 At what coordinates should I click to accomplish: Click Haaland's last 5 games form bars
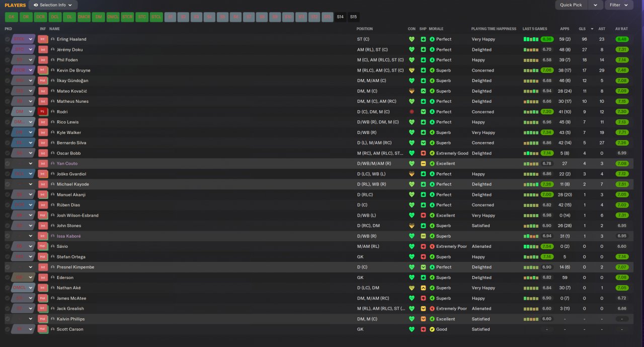pyautogui.click(x=531, y=39)
